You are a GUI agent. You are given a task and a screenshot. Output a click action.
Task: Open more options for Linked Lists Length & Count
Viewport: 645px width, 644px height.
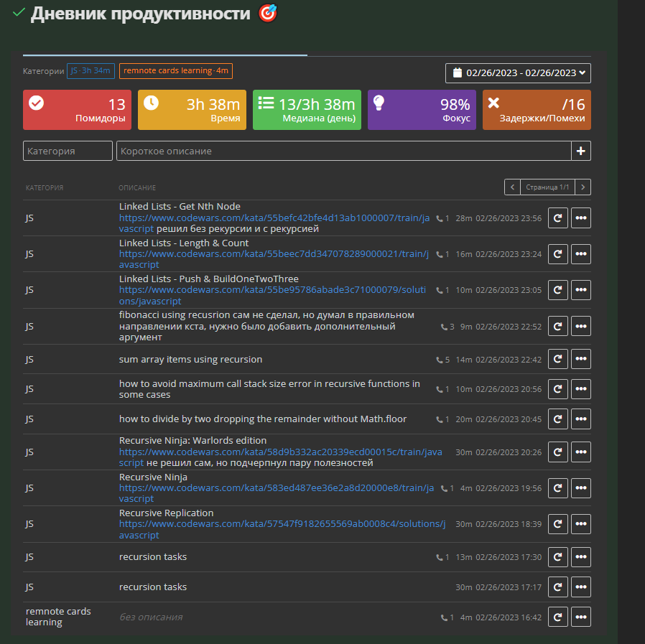click(x=581, y=254)
